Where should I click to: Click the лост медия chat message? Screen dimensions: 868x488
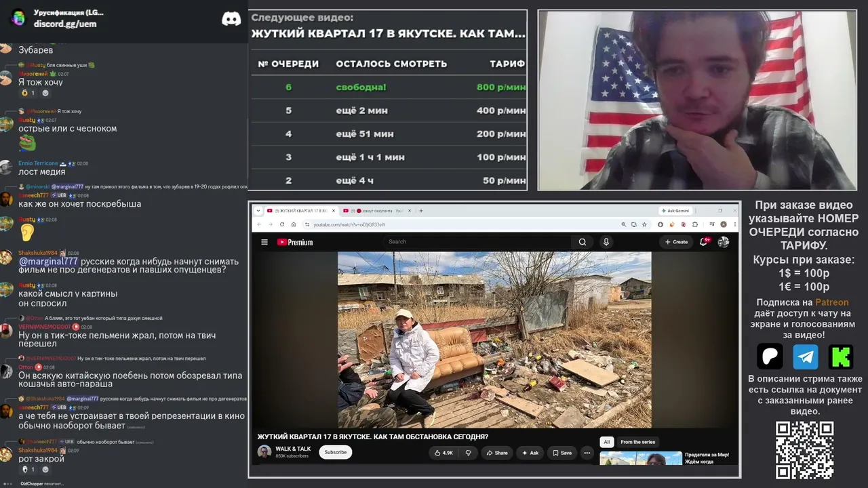click(42, 172)
